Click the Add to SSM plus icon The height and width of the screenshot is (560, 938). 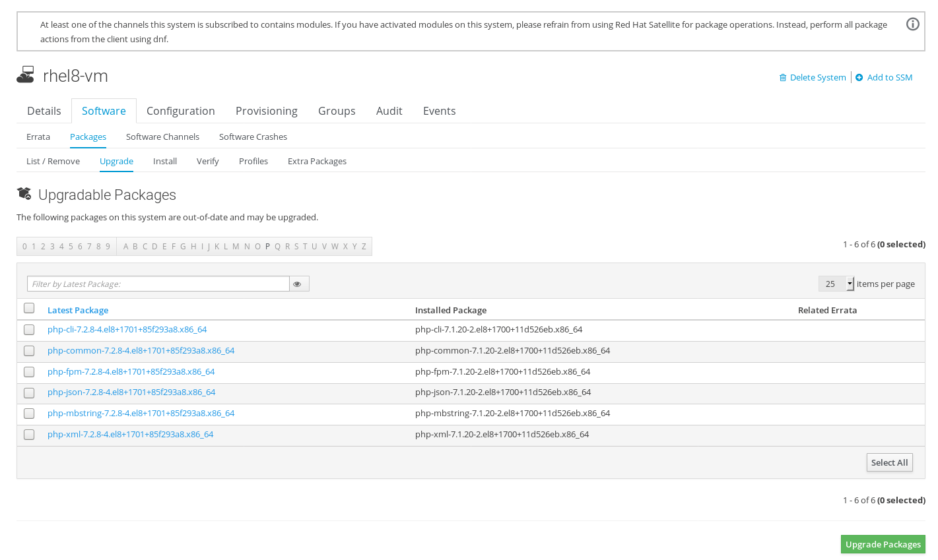tap(859, 78)
